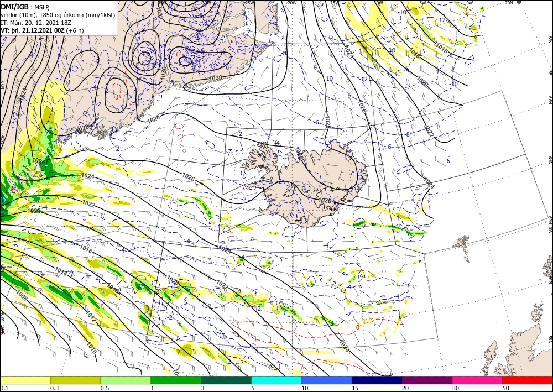
Task: Click the '50' legend scale value
Action: [x=505, y=388]
